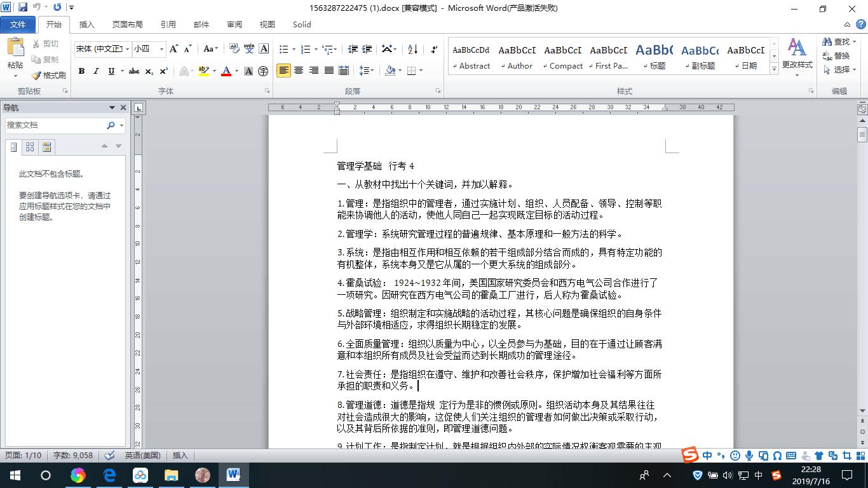
Task: Open the 审阅 ribbon tab
Action: 234,24
